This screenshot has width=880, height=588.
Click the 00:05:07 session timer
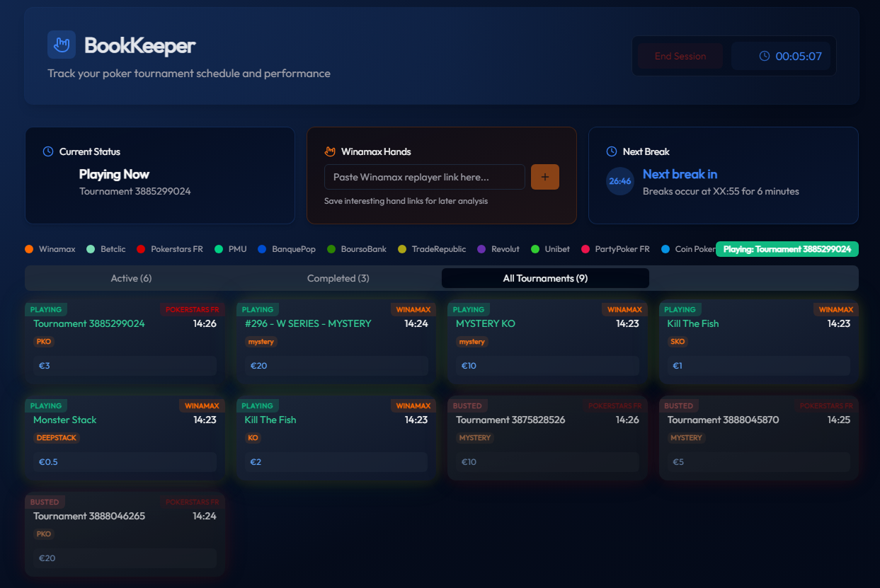(799, 56)
